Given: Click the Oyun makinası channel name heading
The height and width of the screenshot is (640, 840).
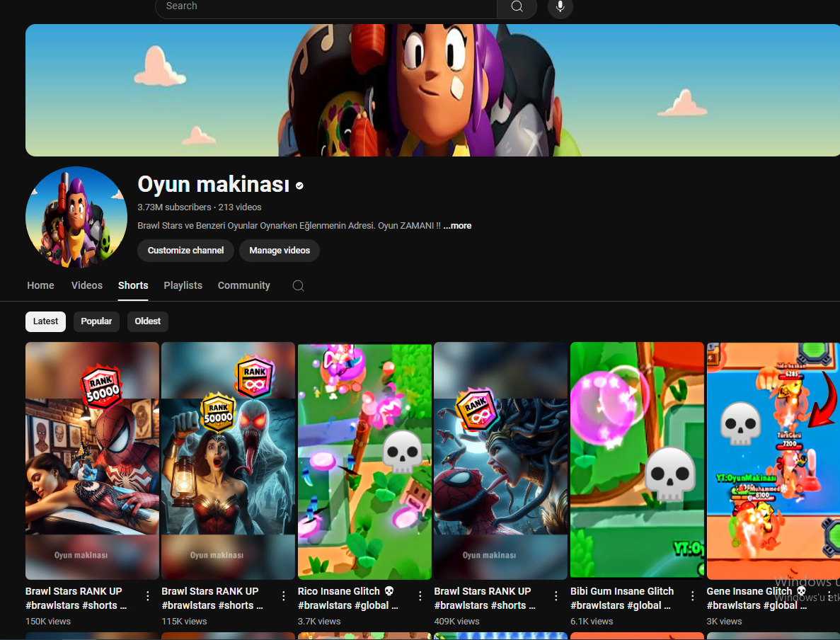Looking at the screenshot, I should tap(213, 184).
